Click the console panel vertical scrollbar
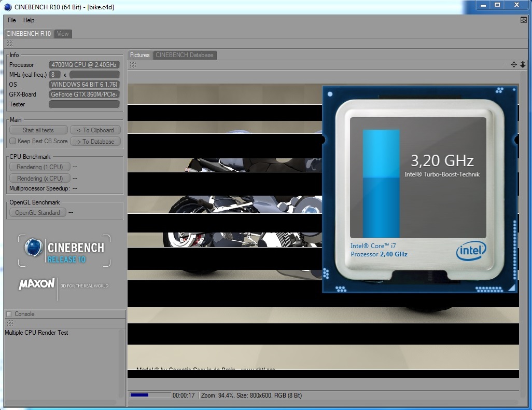Image resolution: width=532 pixels, height=410 pixels. pyautogui.click(x=121, y=363)
